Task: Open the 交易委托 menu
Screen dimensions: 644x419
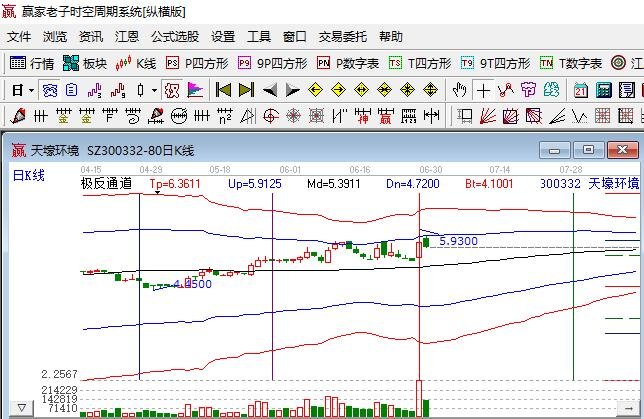Action: tap(343, 37)
